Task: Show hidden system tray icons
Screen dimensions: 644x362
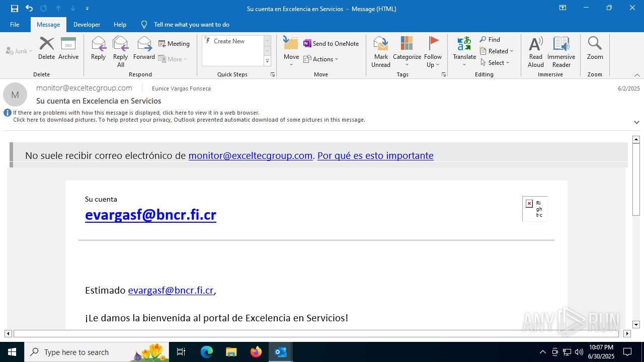Action: click(542, 352)
